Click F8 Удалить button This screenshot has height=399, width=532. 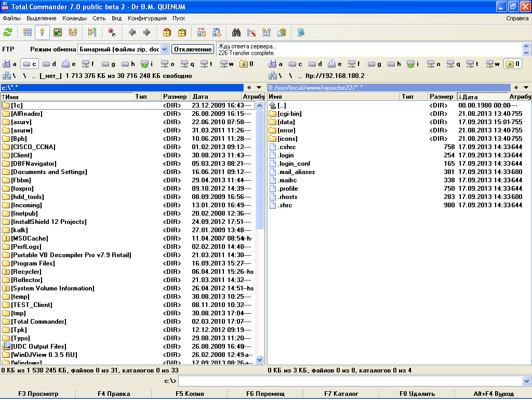[417, 394]
